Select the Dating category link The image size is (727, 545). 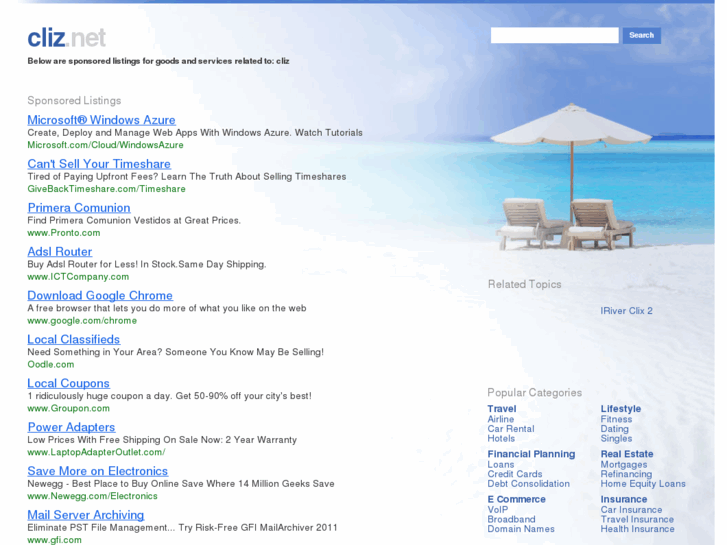coord(614,429)
